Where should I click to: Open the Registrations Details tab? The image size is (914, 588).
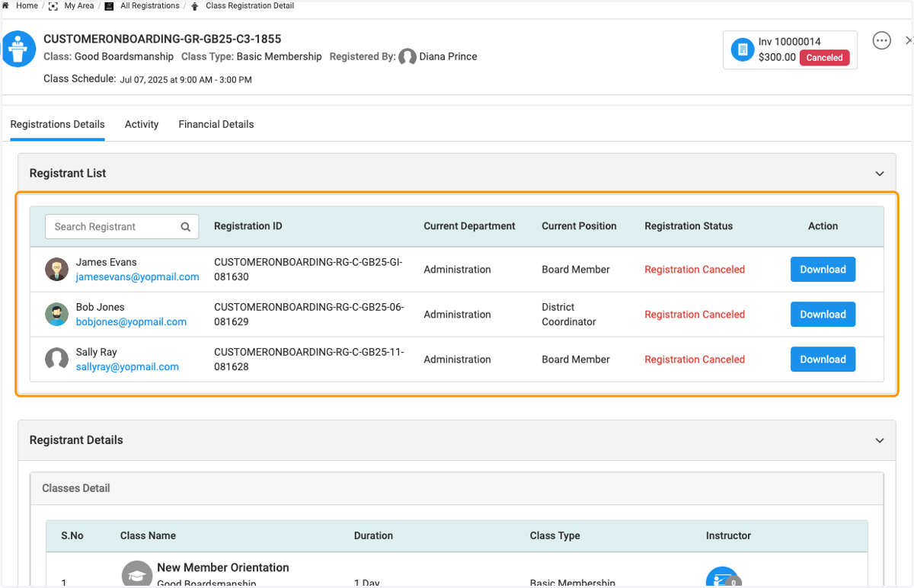click(57, 124)
